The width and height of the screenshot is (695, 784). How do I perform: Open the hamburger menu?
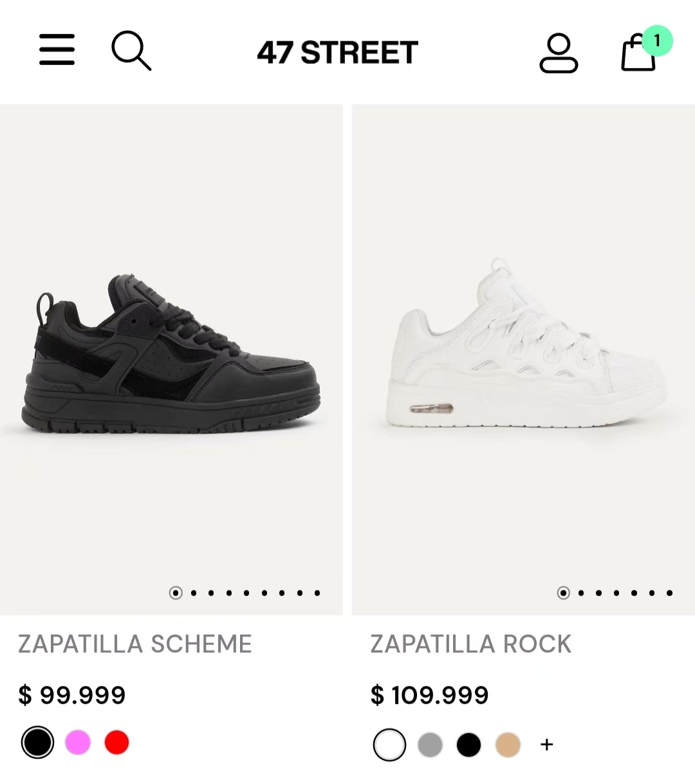click(57, 50)
